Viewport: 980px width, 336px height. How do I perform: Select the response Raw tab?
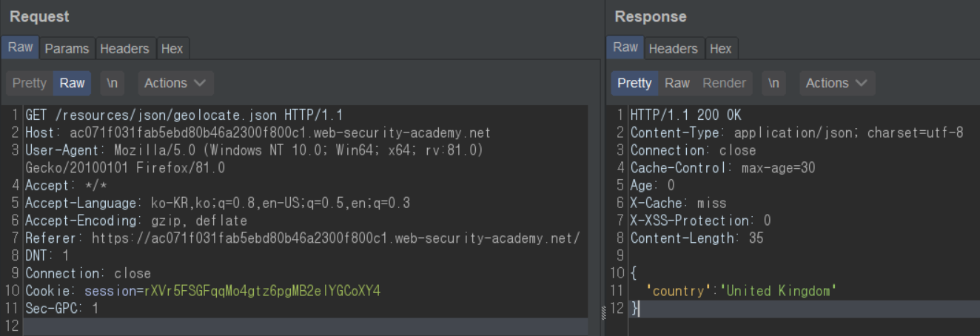tap(625, 47)
